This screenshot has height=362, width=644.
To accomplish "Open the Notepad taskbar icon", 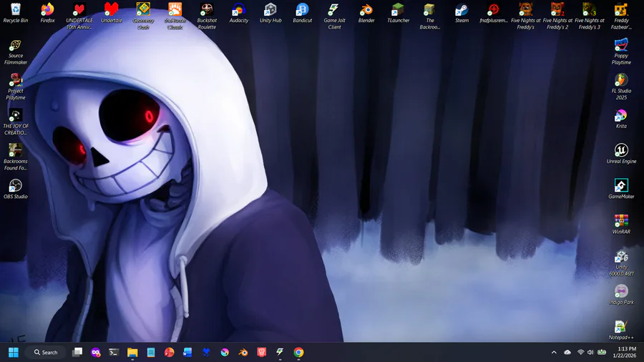I will pyautogui.click(x=151, y=352).
